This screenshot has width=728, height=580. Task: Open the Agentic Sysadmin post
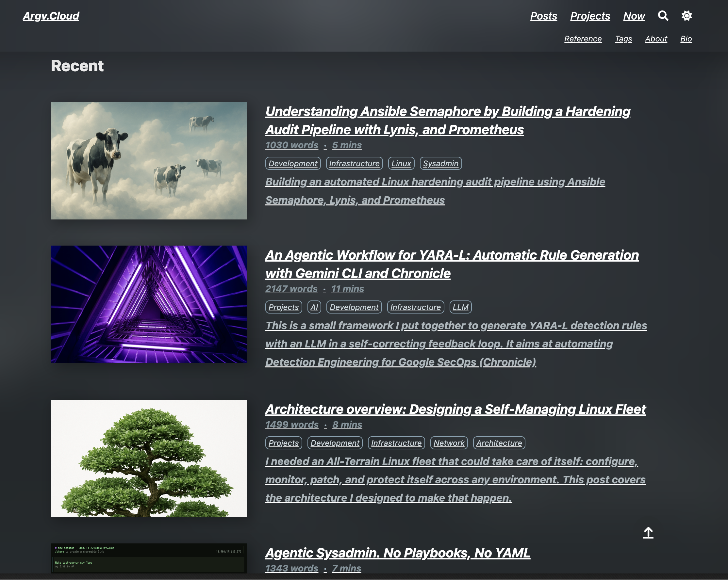(397, 553)
